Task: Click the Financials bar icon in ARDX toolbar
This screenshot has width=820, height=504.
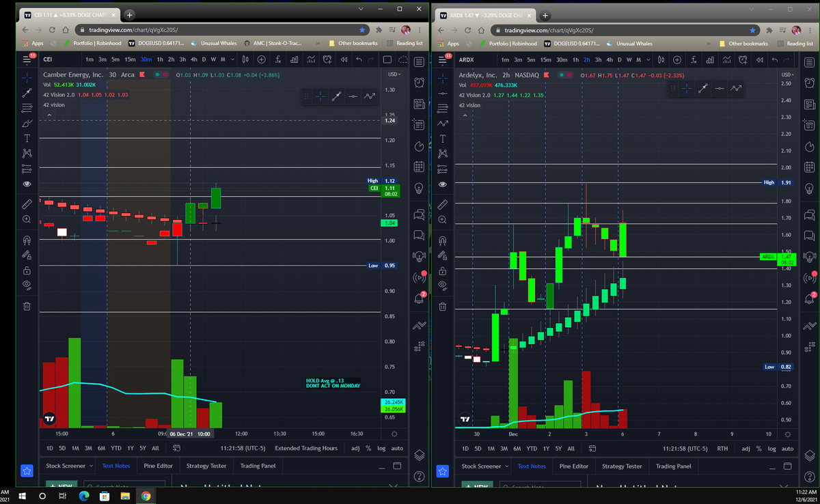Action: 709,59
